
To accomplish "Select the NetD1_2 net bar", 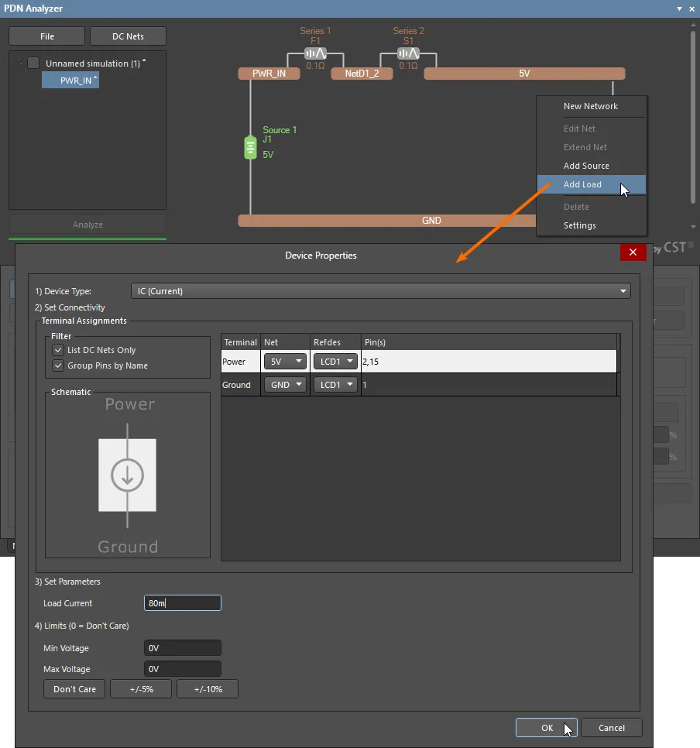I will coord(362,74).
